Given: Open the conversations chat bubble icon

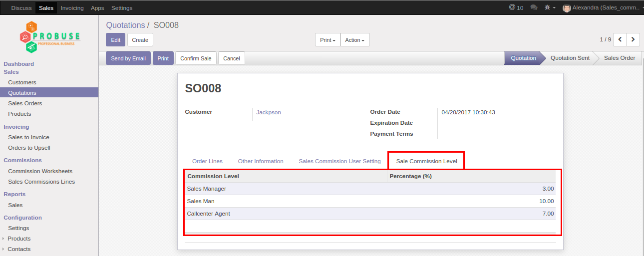Looking at the screenshot, I should tap(534, 7).
